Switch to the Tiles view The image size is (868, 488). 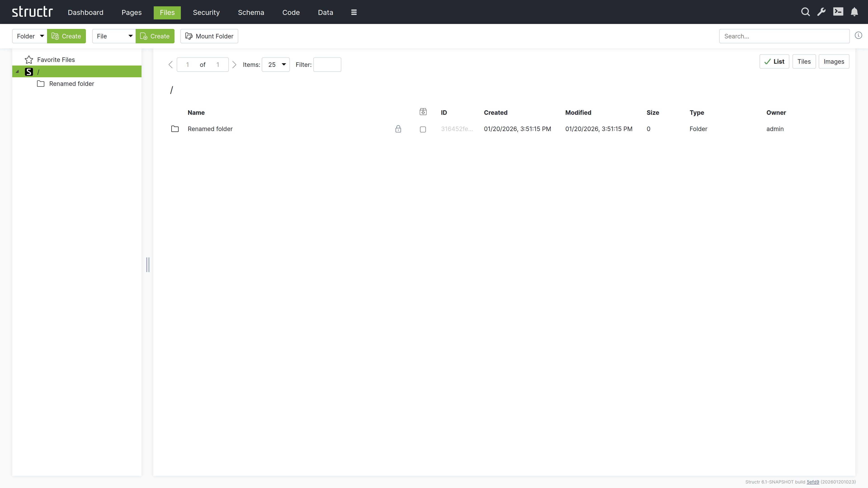[x=804, y=62]
